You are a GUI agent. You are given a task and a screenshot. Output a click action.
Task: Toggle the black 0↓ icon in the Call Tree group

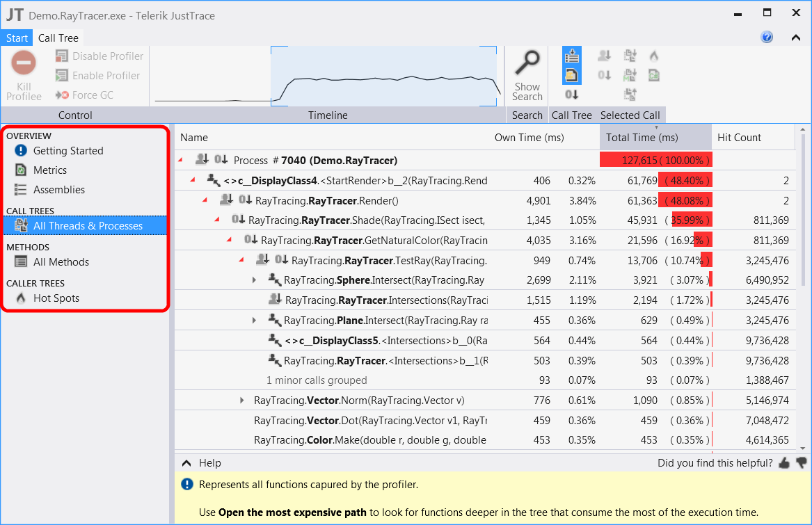click(x=572, y=95)
